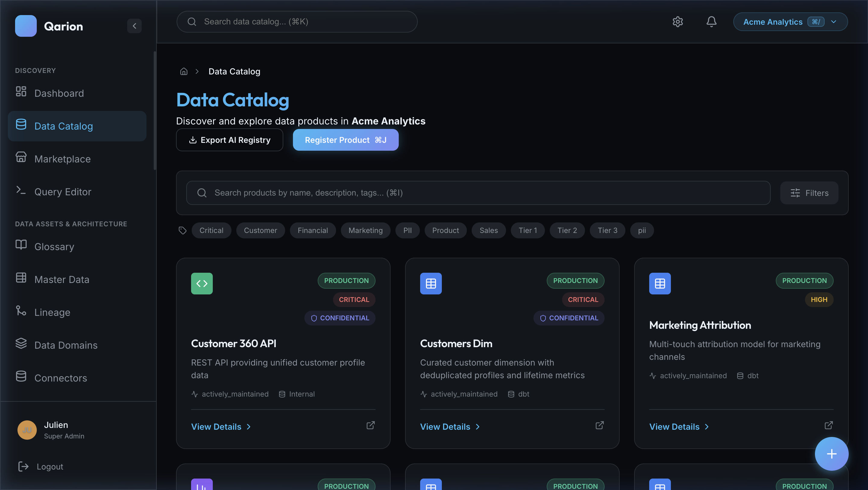Click the Register Product button

[x=345, y=140]
